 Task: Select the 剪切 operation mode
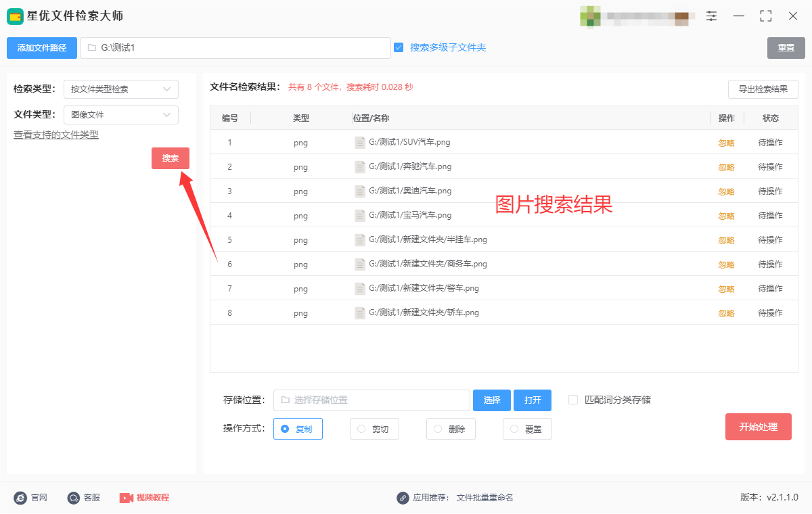click(374, 429)
